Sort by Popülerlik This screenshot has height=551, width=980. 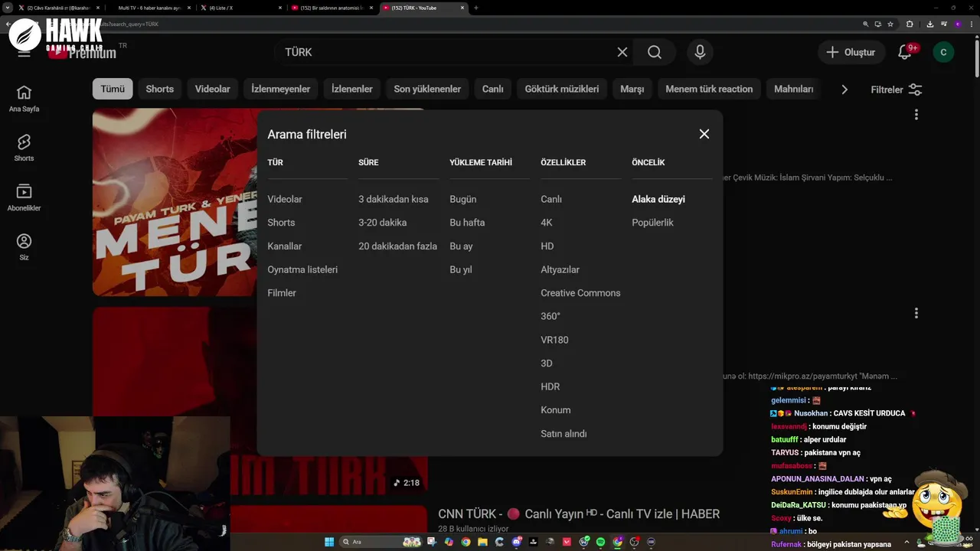652,223
